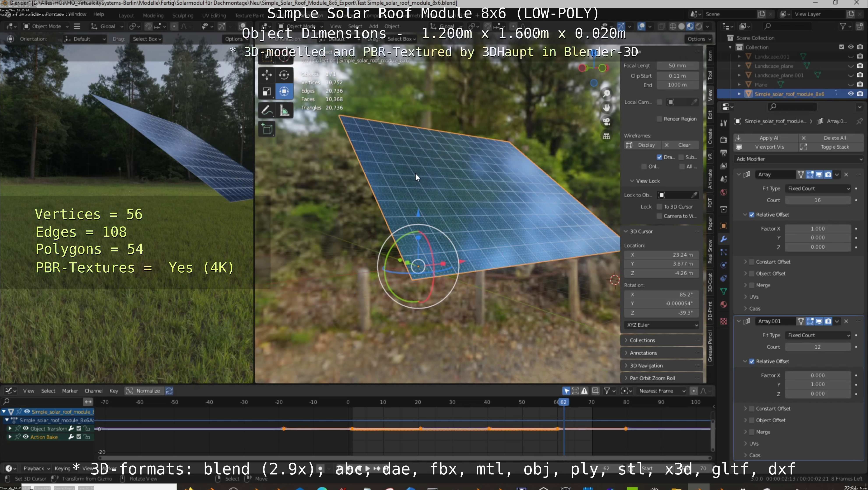
Task: Open the Key menu in the graph editor
Action: (x=114, y=391)
